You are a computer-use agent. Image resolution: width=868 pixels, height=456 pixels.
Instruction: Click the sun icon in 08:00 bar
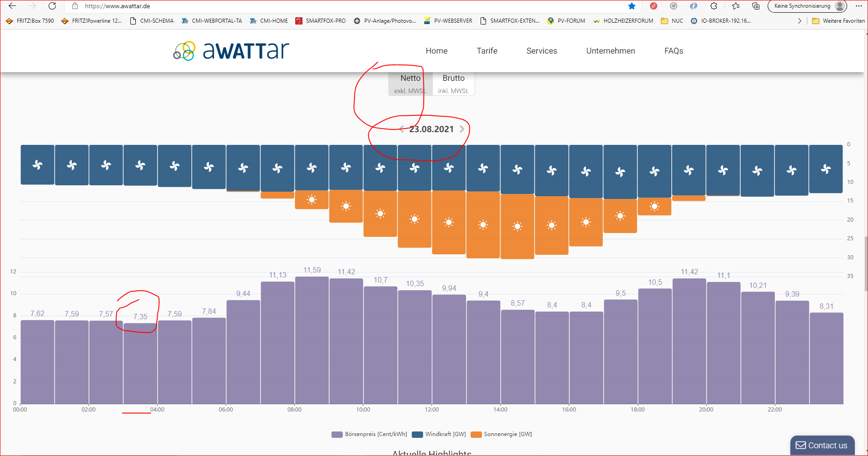312,199
